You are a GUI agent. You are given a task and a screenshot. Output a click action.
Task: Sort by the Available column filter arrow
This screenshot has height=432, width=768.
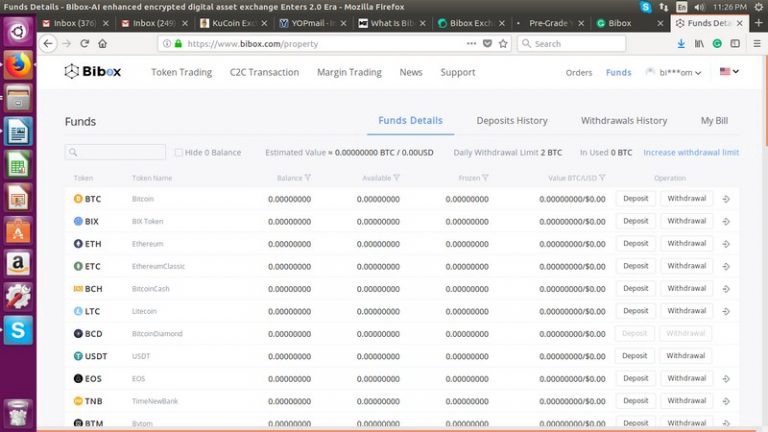[x=396, y=178]
